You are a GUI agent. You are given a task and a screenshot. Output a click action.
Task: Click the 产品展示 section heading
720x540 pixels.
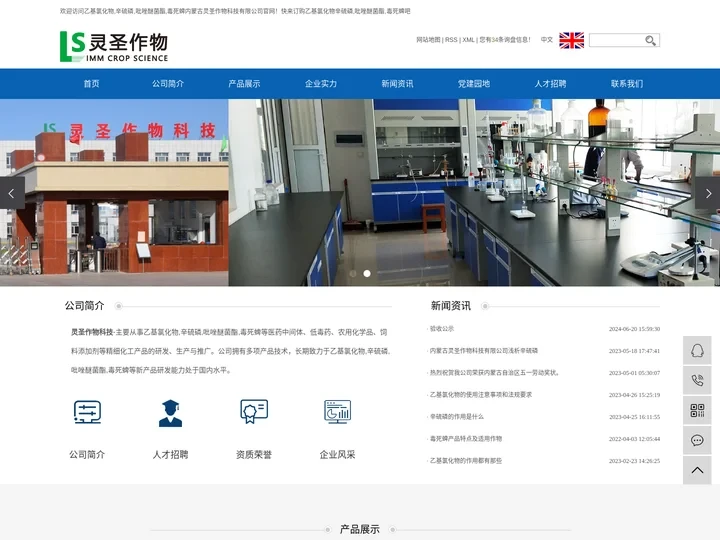click(360, 529)
